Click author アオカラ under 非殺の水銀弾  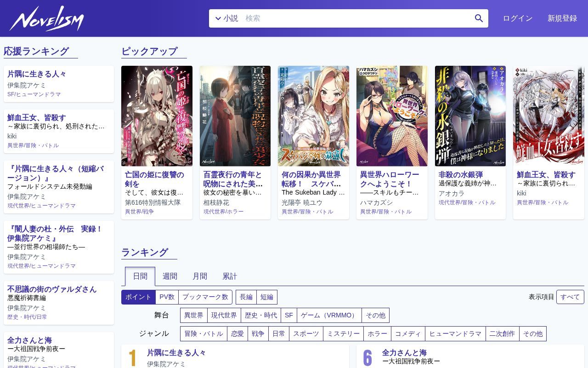point(452,194)
